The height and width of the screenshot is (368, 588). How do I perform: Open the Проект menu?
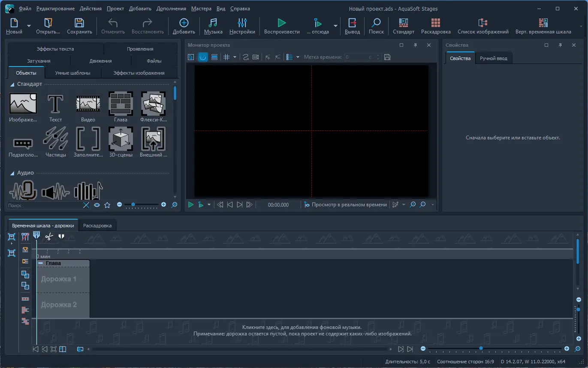click(115, 9)
